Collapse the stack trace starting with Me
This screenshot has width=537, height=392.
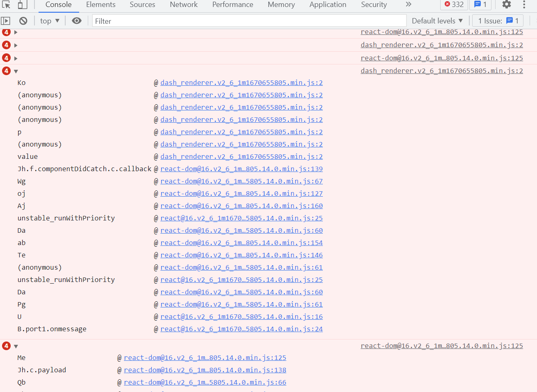[x=16, y=346]
